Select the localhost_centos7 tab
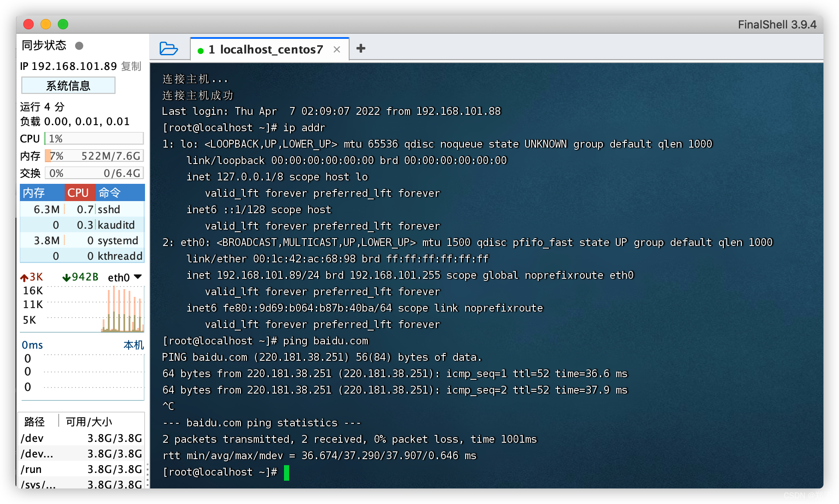The width and height of the screenshot is (839, 504). pyautogui.click(x=271, y=50)
